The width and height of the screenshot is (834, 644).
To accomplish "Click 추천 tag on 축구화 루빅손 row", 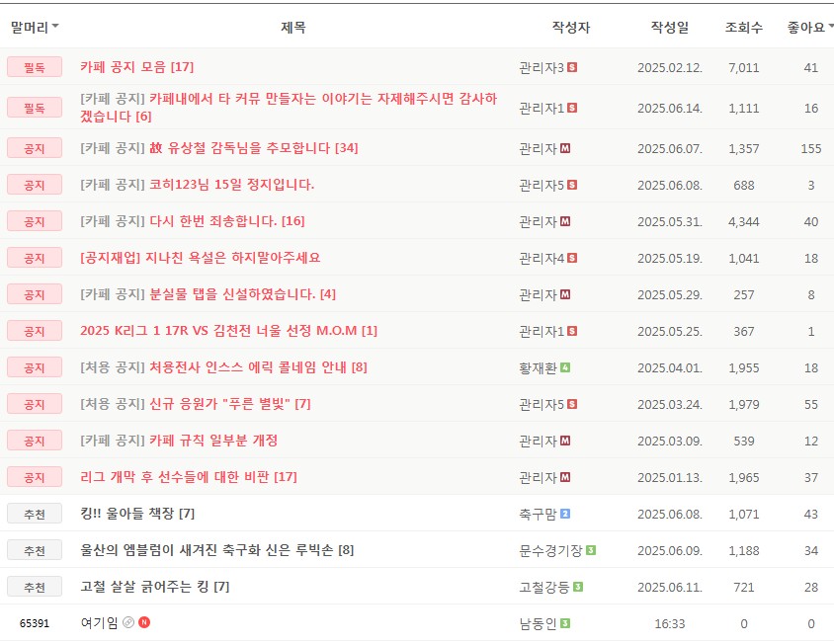I will point(35,550).
